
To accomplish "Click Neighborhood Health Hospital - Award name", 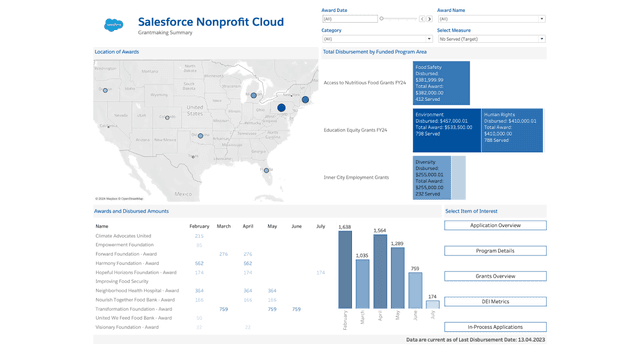I will (x=137, y=291).
